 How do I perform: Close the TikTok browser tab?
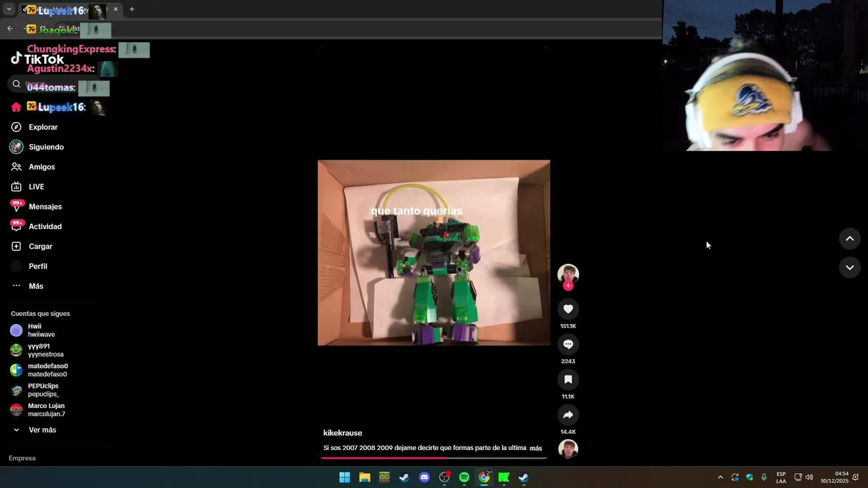point(115,9)
